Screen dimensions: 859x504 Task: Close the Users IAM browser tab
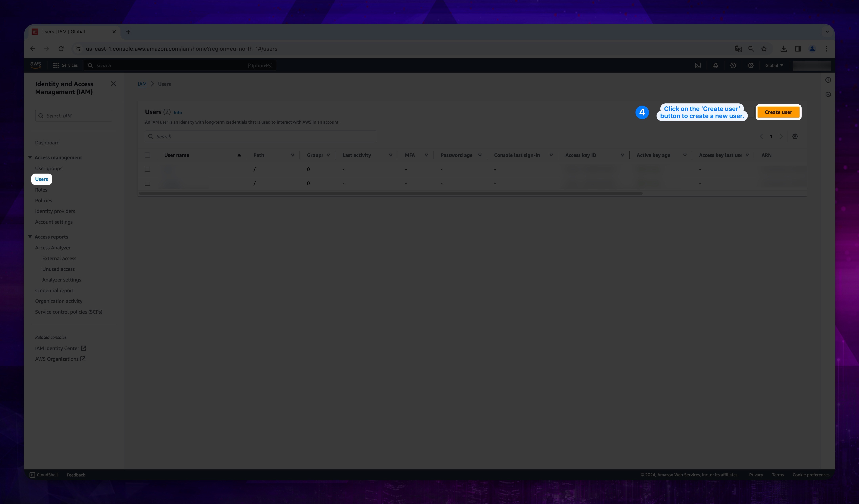[114, 32]
